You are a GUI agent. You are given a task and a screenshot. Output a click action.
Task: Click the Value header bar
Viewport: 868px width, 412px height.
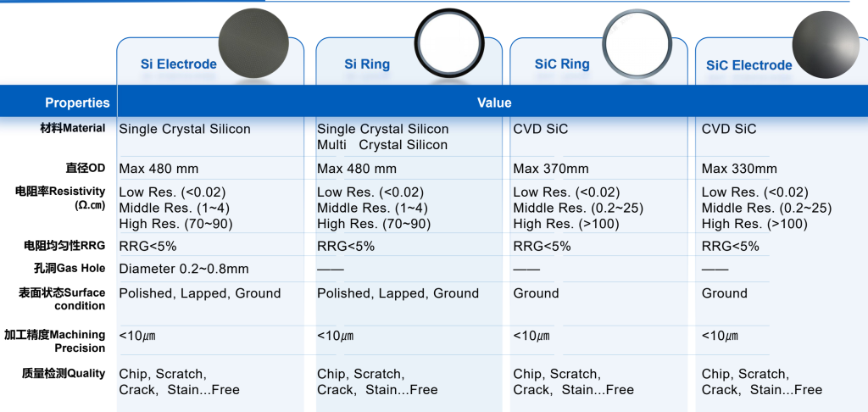pyautogui.click(x=493, y=103)
